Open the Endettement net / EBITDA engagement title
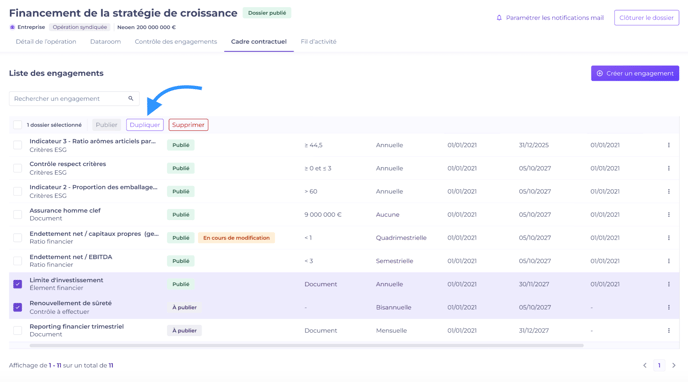 click(x=71, y=257)
